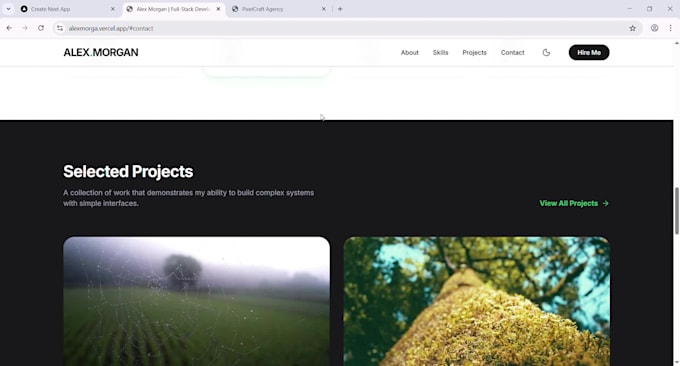Click the Selected Projects heading

[128, 171]
